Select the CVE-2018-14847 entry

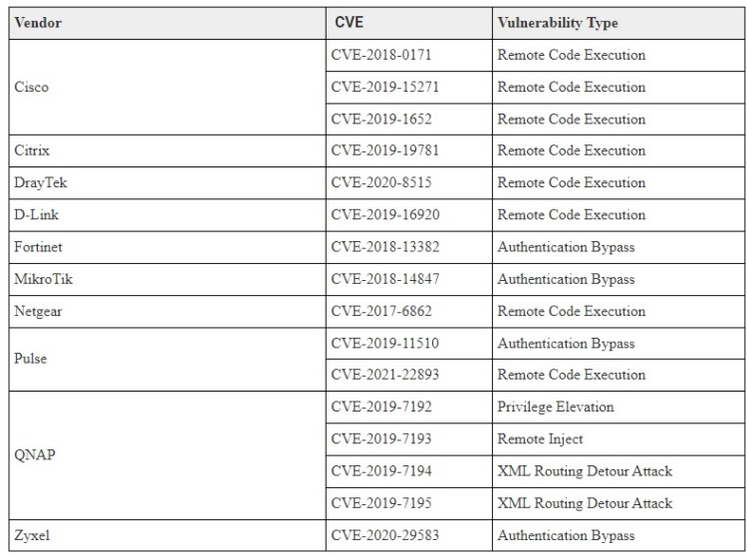tap(384, 279)
